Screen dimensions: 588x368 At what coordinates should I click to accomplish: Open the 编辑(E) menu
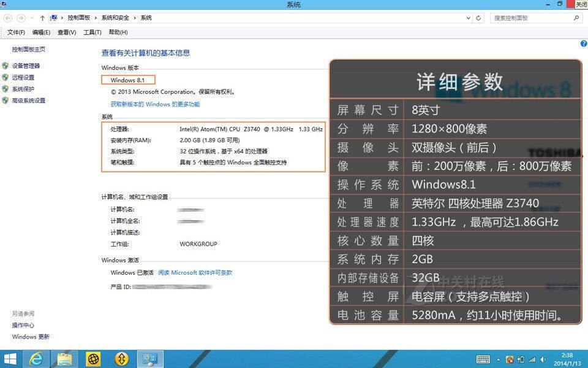41,33
